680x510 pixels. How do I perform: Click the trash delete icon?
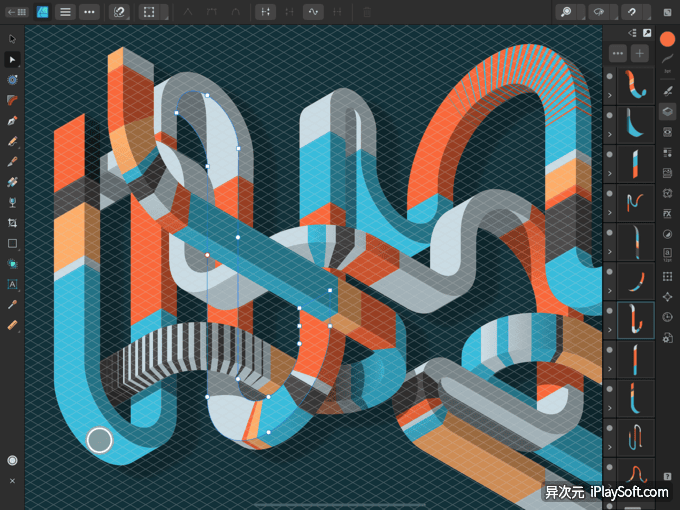[x=367, y=12]
